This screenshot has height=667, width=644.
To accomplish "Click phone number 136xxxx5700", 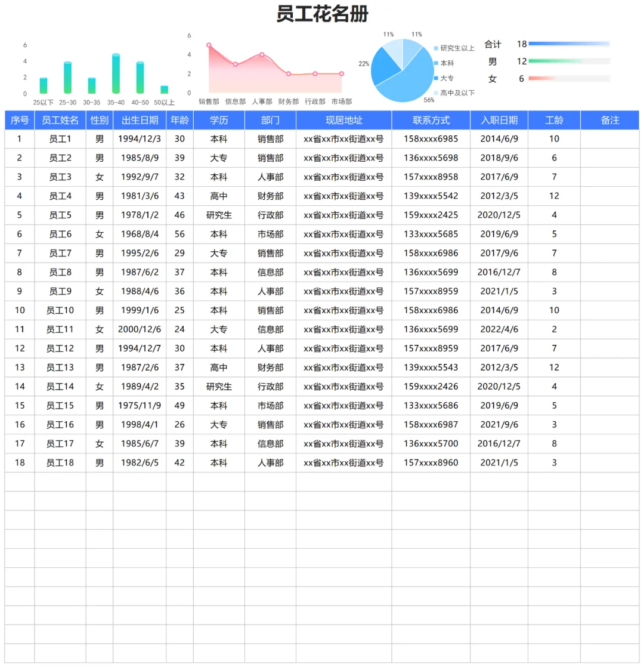I will click(x=431, y=444).
